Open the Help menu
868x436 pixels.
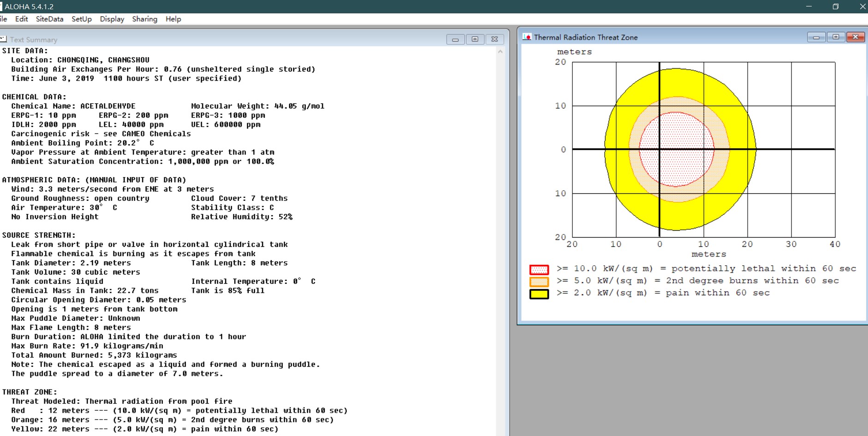(x=173, y=19)
